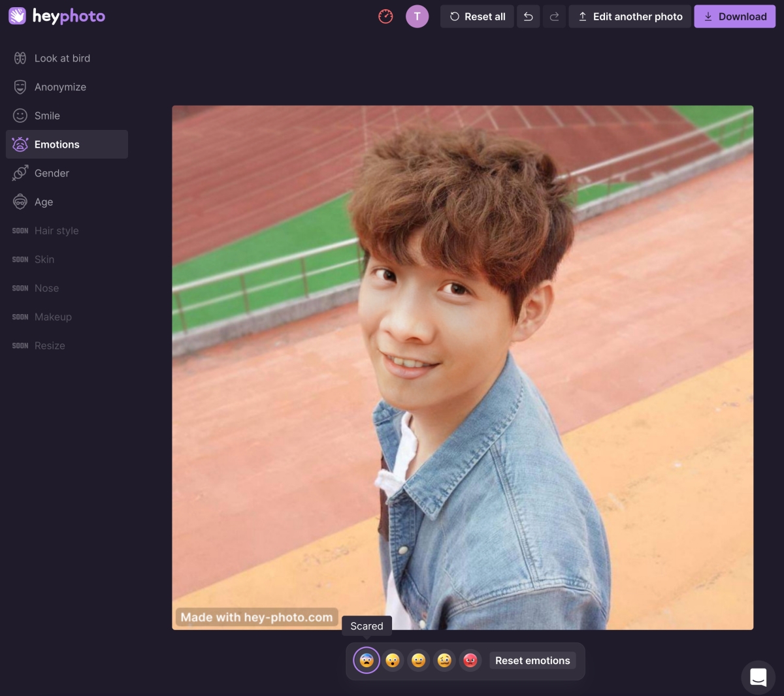Click the Nose coming-soon item
Viewport: 784px width, 696px height.
coord(67,288)
